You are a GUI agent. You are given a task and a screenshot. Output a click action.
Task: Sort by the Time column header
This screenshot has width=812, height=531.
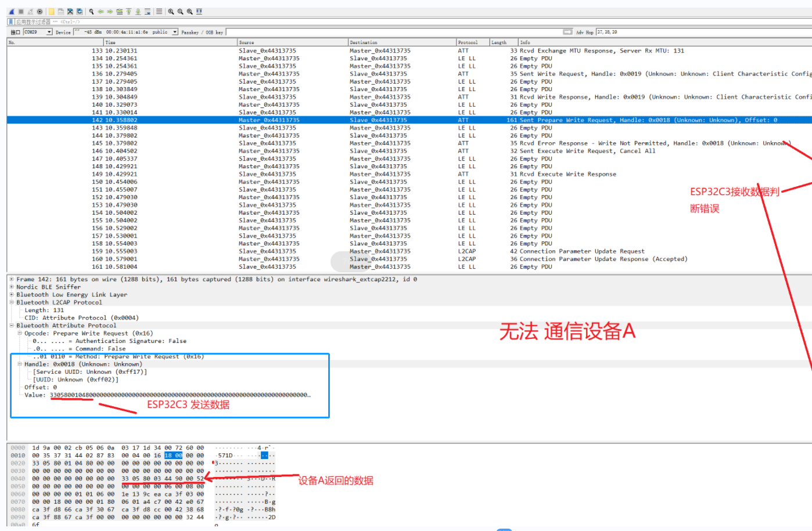point(171,42)
